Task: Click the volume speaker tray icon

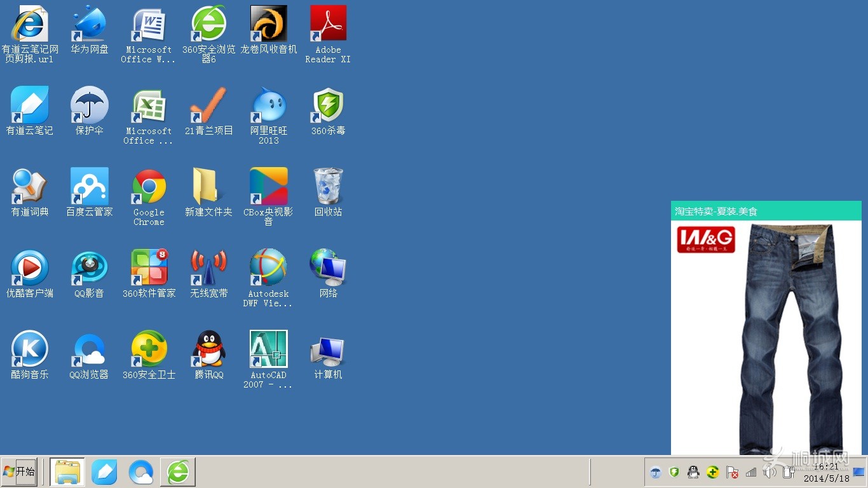Action: [770, 472]
